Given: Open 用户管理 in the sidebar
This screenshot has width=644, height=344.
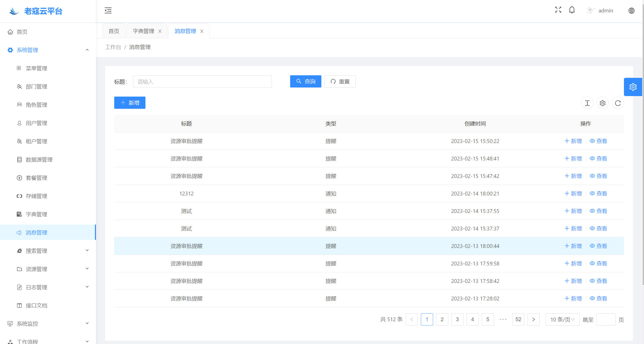Looking at the screenshot, I should click(36, 123).
